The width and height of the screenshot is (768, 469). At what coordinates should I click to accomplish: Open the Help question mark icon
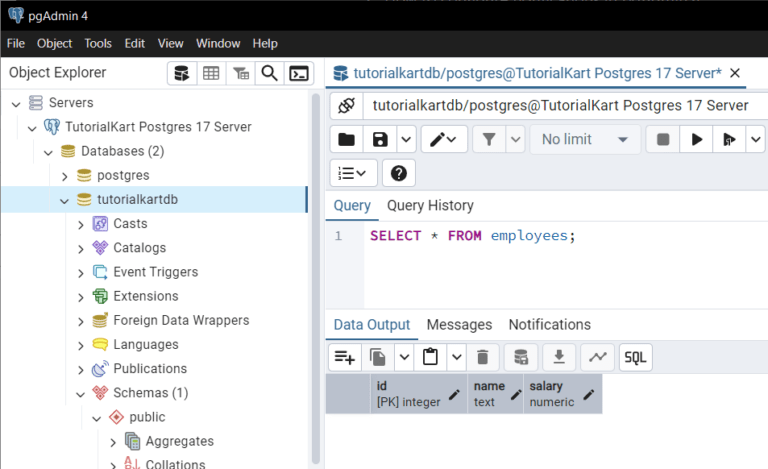399,173
